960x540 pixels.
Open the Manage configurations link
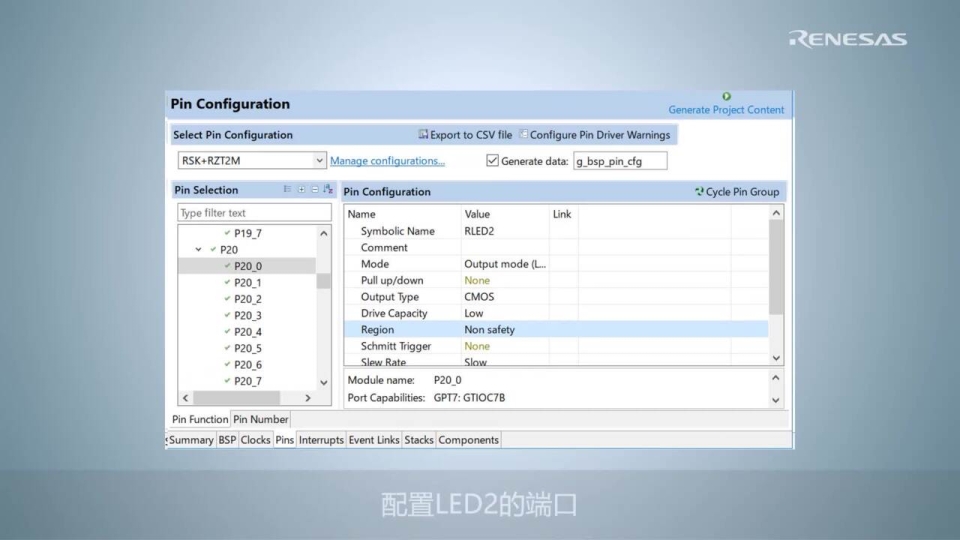coord(388,160)
